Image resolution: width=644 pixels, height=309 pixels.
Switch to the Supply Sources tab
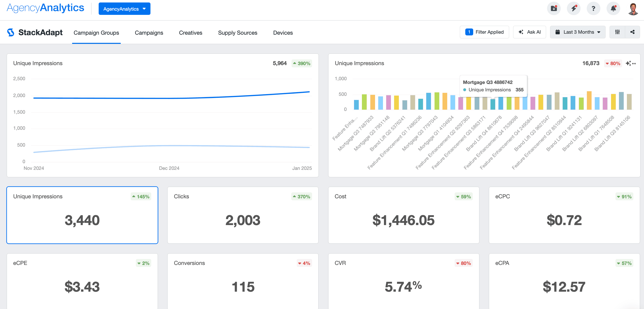(x=237, y=33)
